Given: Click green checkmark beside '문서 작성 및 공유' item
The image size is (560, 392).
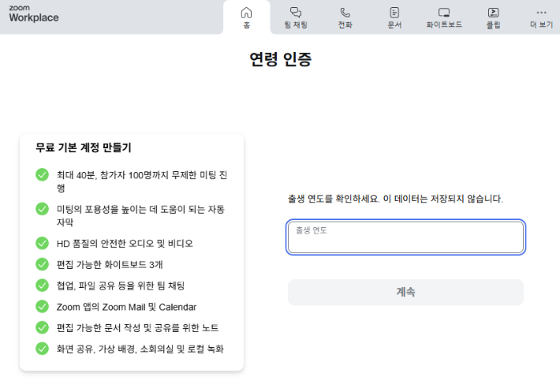Looking at the screenshot, I should (42, 327).
